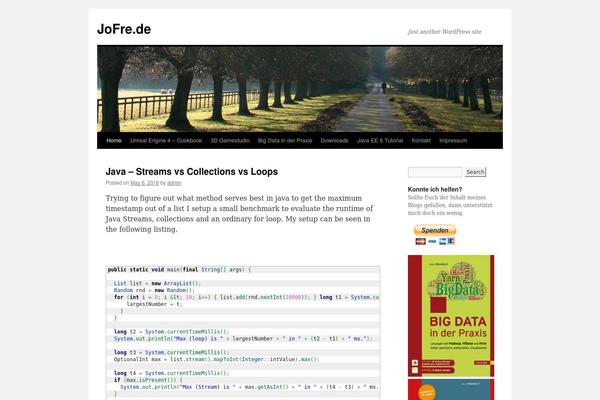This screenshot has height=400, width=600.
Task: Open Big Data in der Praxis page
Action: (x=285, y=140)
